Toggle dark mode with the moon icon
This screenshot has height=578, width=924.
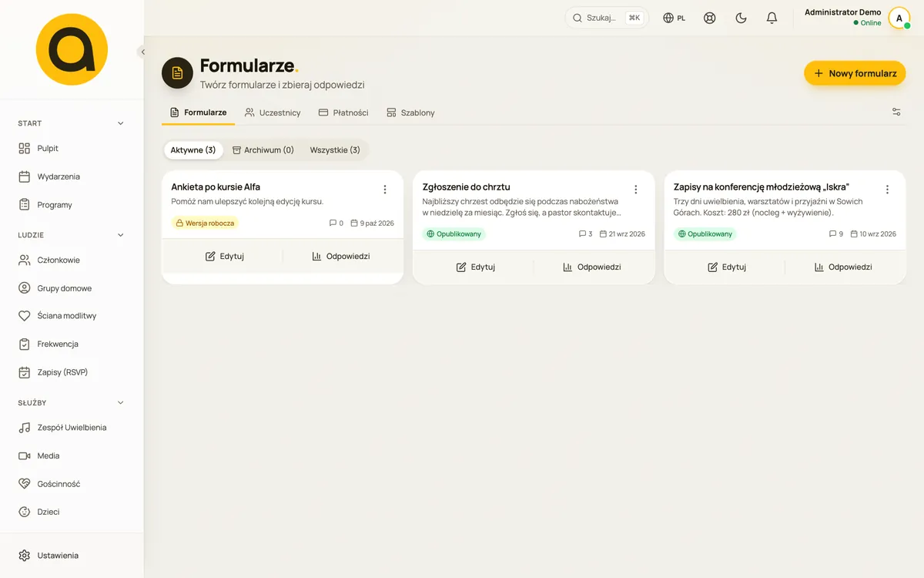click(x=741, y=18)
